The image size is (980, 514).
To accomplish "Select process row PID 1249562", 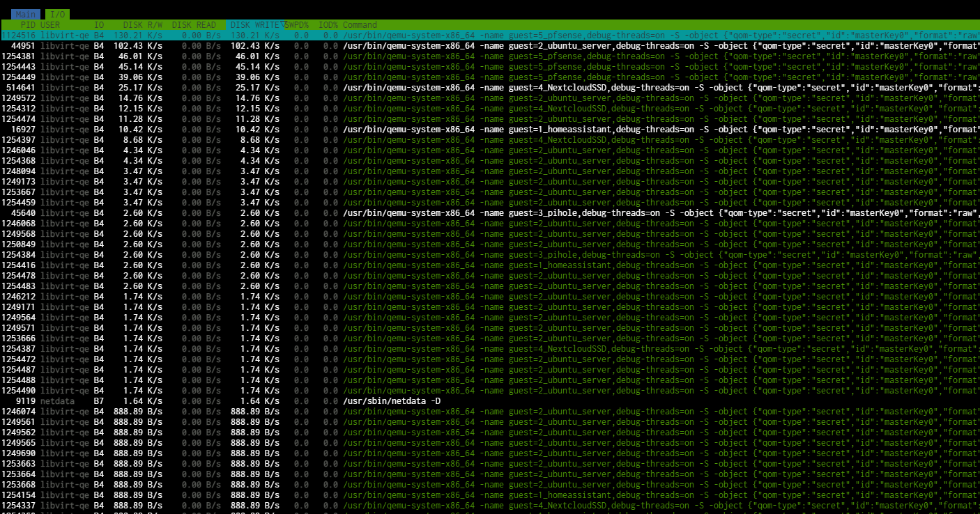I will tap(490, 433).
